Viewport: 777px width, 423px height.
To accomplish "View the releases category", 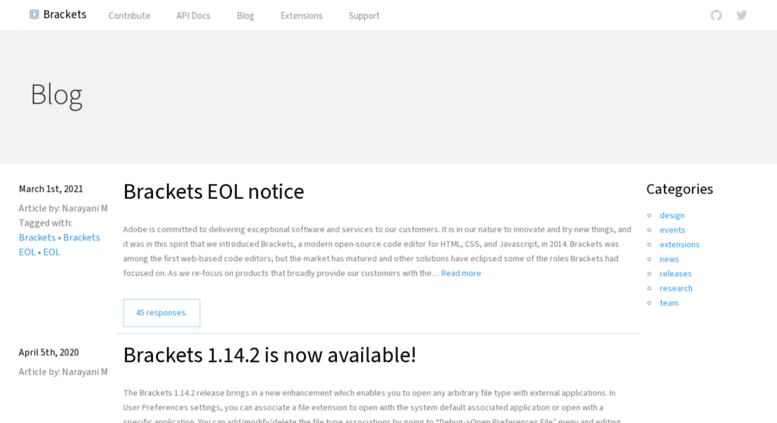I will (675, 273).
